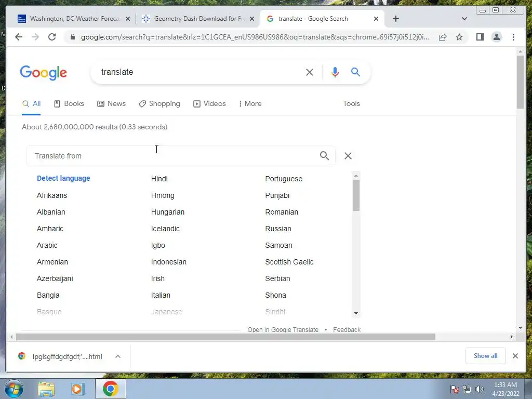Click the language list scrollbar thumb
Viewport: 532px width, 399px height.
point(356,195)
